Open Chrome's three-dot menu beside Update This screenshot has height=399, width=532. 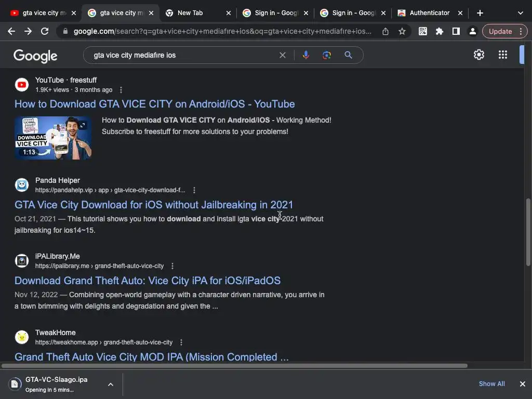[521, 31]
